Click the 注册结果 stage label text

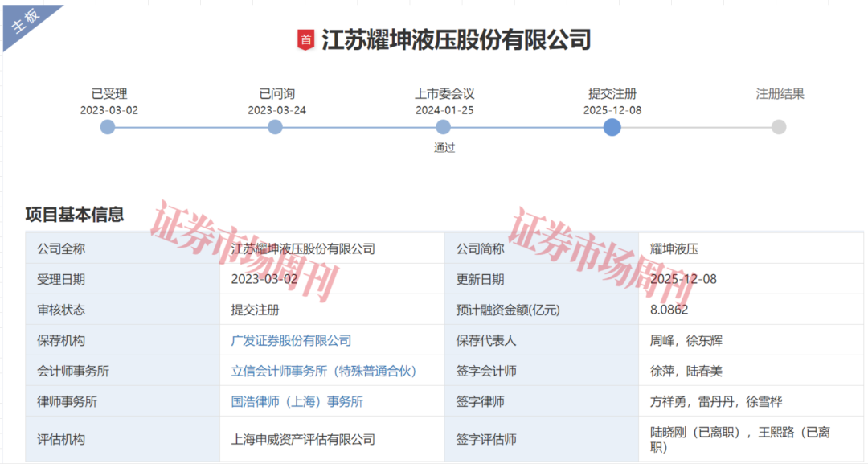coord(779,93)
